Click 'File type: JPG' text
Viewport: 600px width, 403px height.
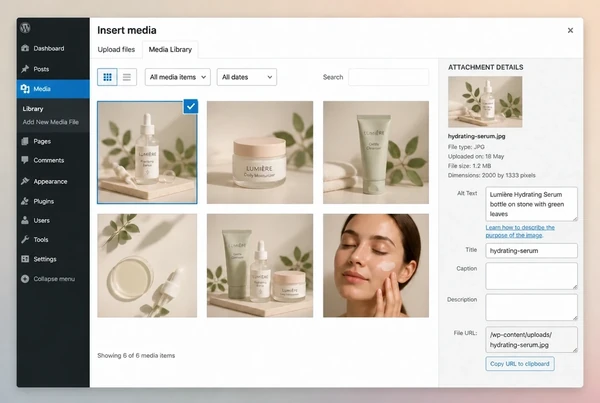[466, 147]
